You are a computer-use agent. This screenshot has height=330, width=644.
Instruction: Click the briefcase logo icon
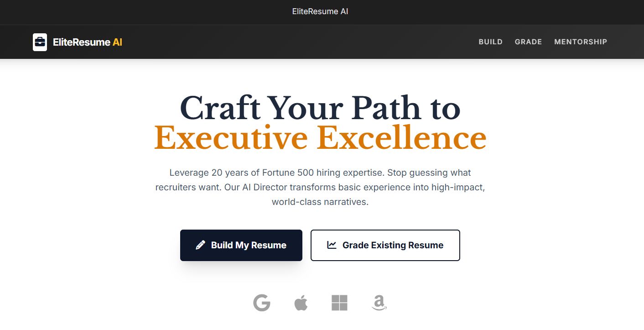pos(40,42)
